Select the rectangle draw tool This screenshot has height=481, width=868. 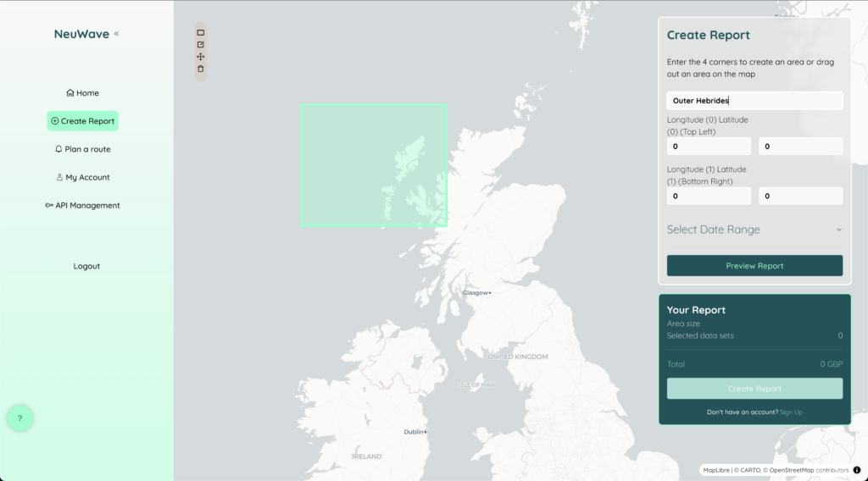pyautogui.click(x=201, y=32)
